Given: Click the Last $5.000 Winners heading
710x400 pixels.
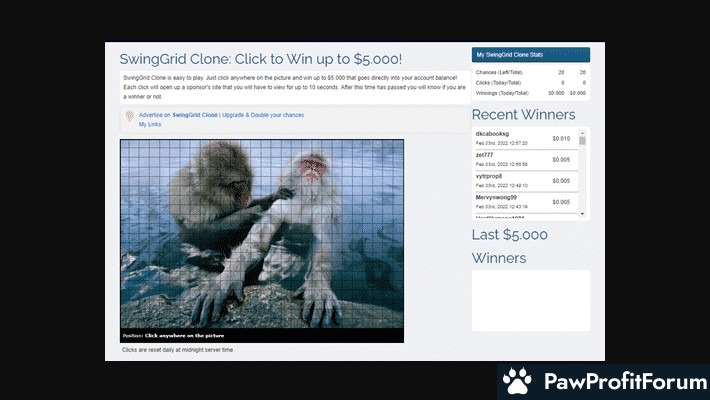Looking at the screenshot, I should (509, 246).
